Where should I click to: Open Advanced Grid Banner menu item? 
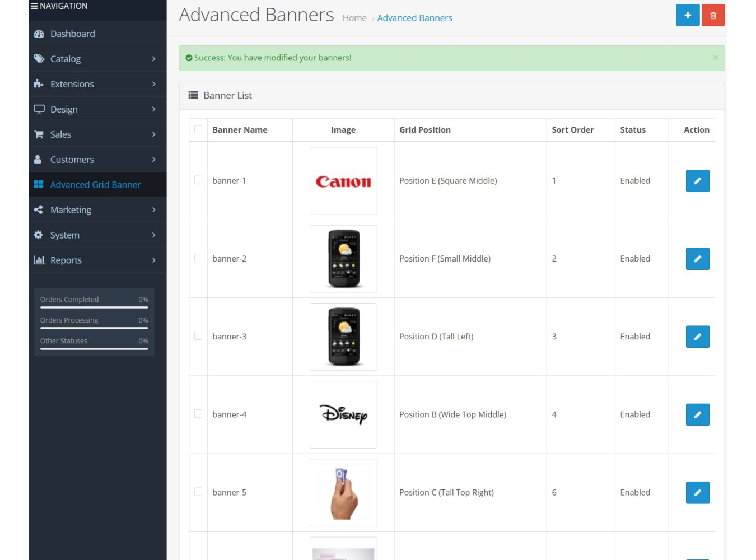(95, 185)
